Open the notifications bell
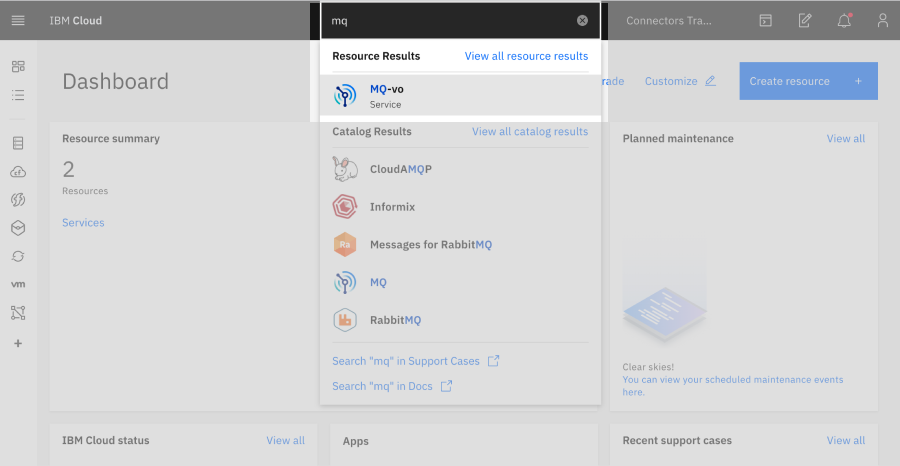 [x=844, y=20]
